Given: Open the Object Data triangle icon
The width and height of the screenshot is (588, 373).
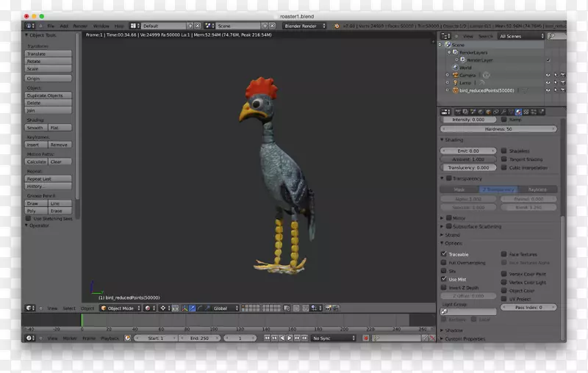Looking at the screenshot, I should click(511, 112).
